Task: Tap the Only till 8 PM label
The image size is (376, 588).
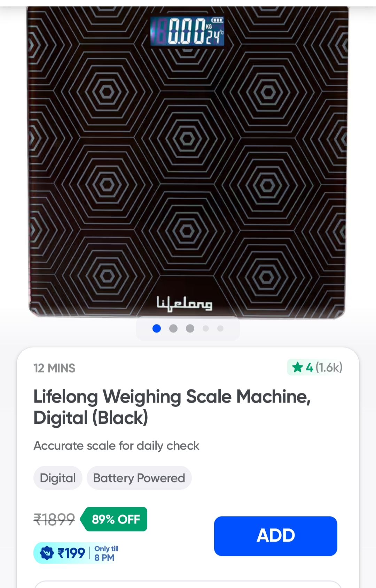Action: tap(106, 553)
